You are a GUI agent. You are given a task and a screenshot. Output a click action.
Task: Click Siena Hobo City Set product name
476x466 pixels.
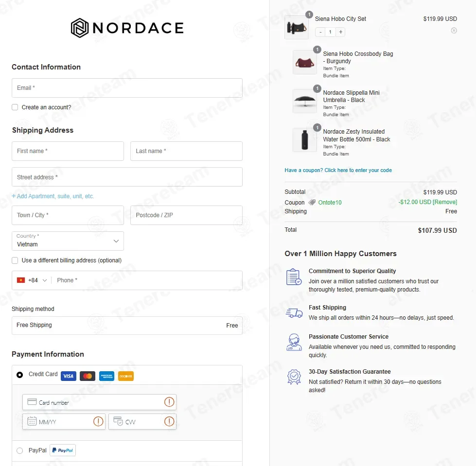click(340, 19)
